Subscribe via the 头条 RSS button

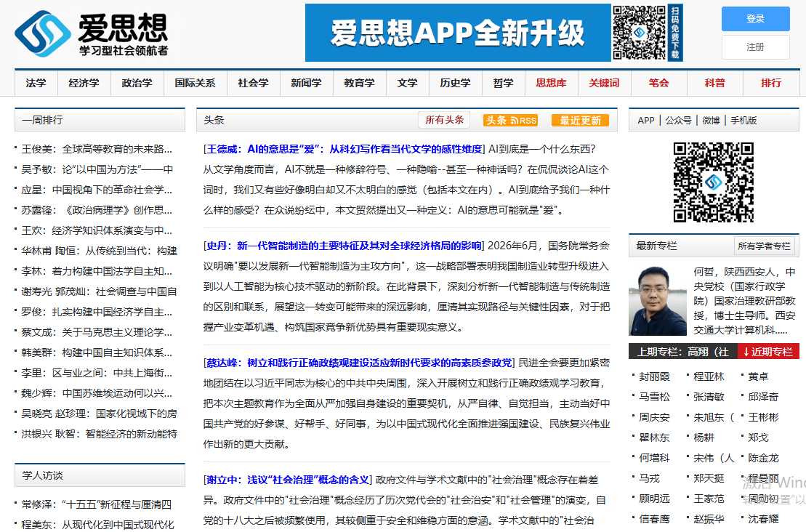[x=510, y=120]
